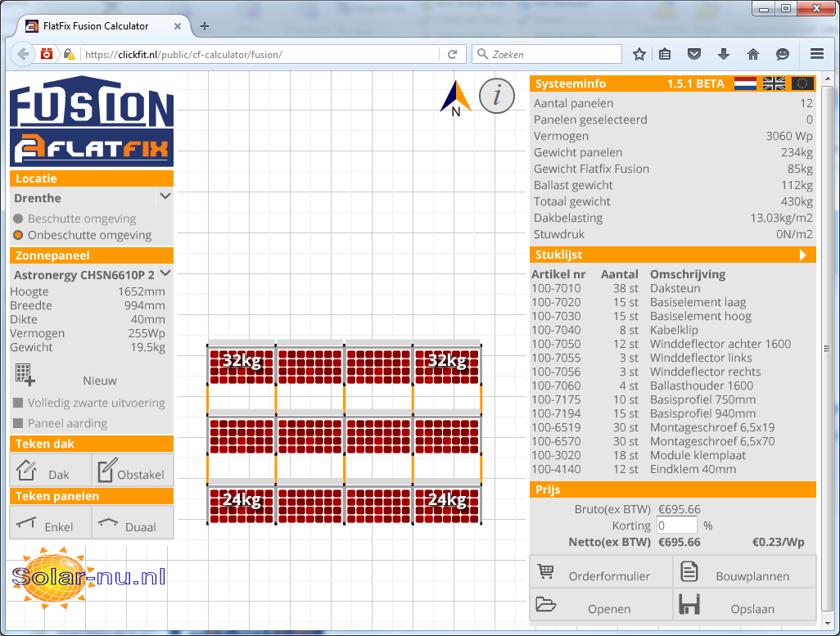Click the Teken dak section header
This screenshot has height=636, width=840.
pyautogui.click(x=92, y=444)
